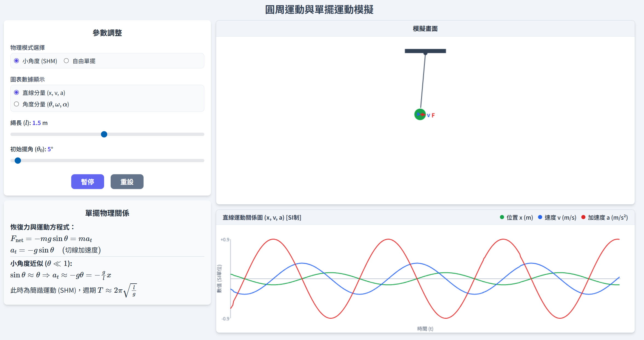Viewport: 644px width, 340px height.
Task: Select the 自由單擺 mode radio button
Action: click(66, 61)
